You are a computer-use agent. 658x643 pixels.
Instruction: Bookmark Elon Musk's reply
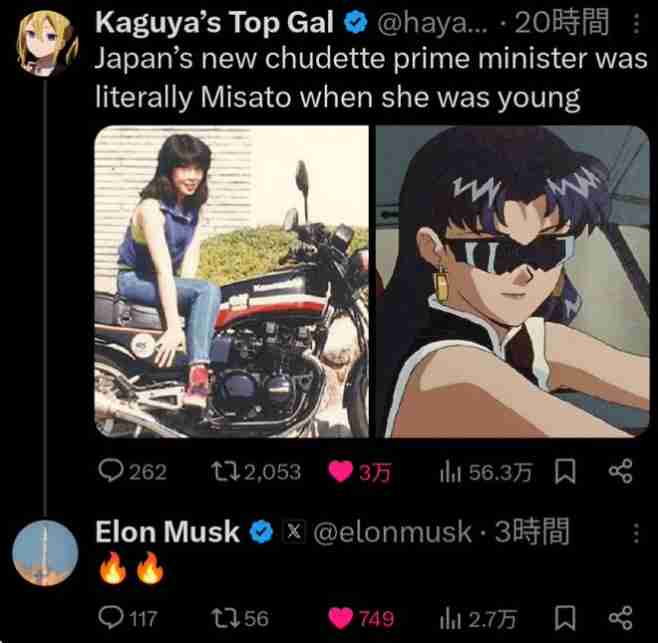tap(564, 618)
